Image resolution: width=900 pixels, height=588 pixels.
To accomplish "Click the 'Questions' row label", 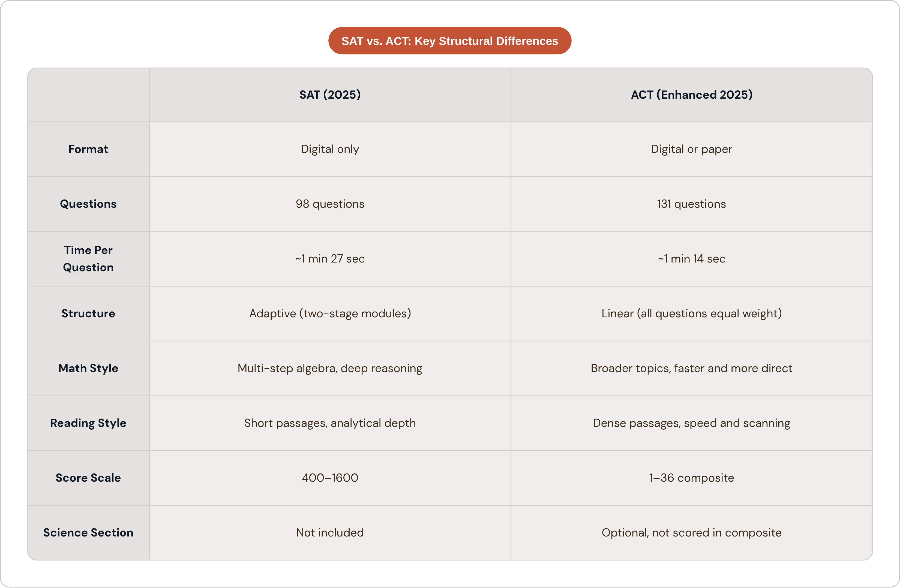I will (88, 204).
